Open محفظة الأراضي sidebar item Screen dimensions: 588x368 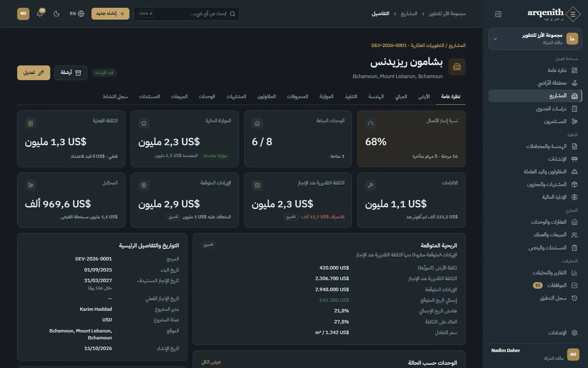pyautogui.click(x=535, y=83)
